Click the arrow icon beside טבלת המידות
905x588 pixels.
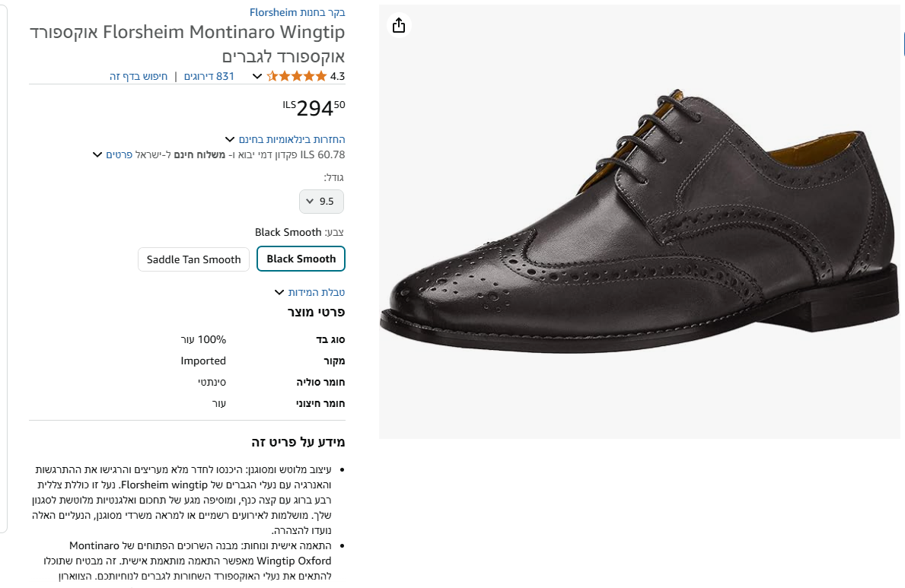pos(279,292)
